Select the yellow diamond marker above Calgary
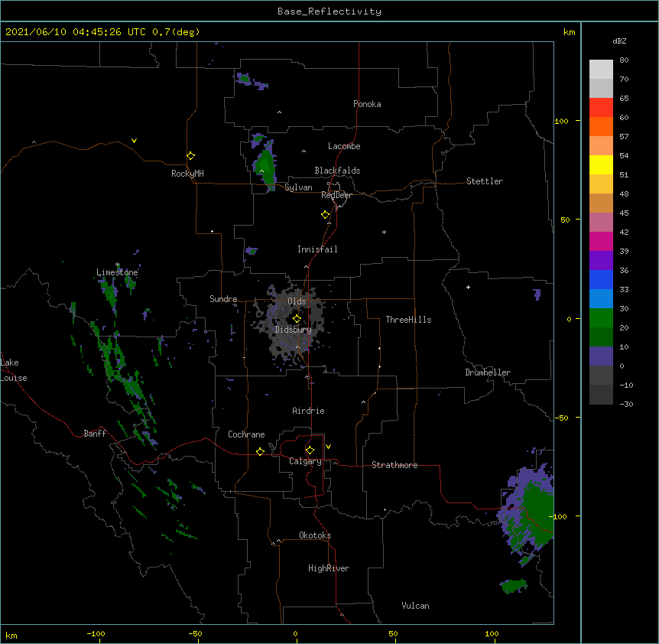The height and width of the screenshot is (644, 659). click(x=310, y=450)
